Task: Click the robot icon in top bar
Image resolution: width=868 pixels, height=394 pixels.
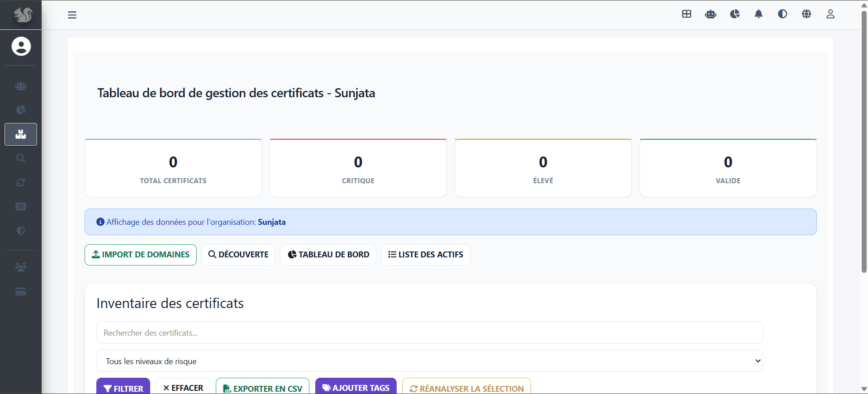Action: point(711,14)
